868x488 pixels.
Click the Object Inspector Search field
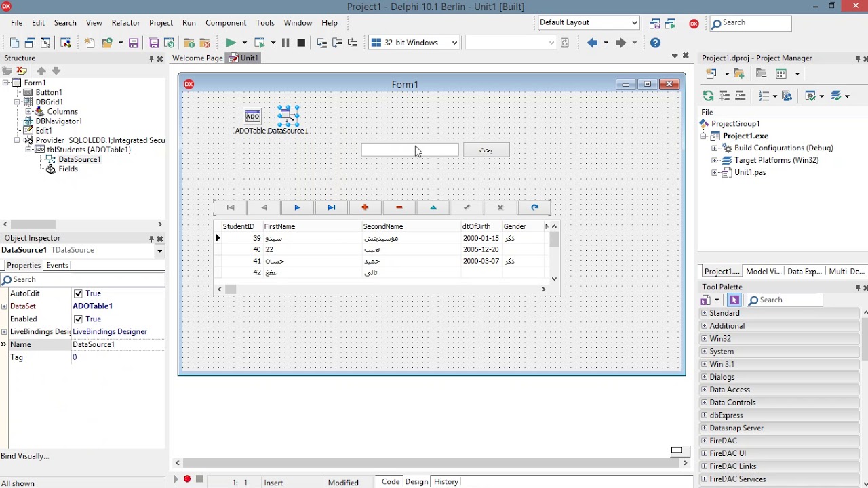coord(83,279)
